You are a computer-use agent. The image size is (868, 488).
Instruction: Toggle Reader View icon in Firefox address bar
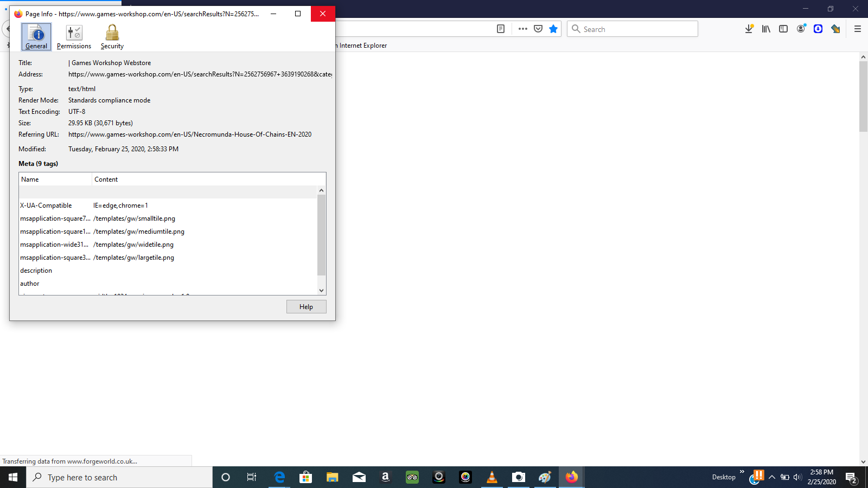[x=501, y=29]
